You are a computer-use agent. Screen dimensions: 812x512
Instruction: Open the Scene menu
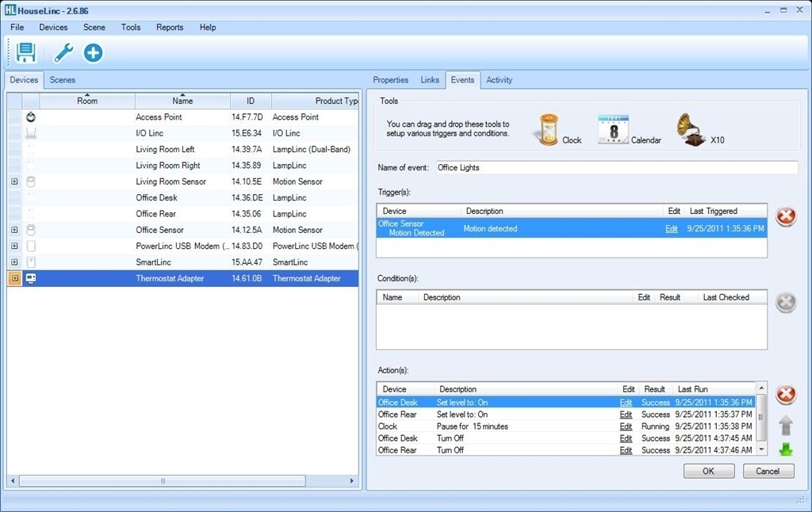point(94,27)
